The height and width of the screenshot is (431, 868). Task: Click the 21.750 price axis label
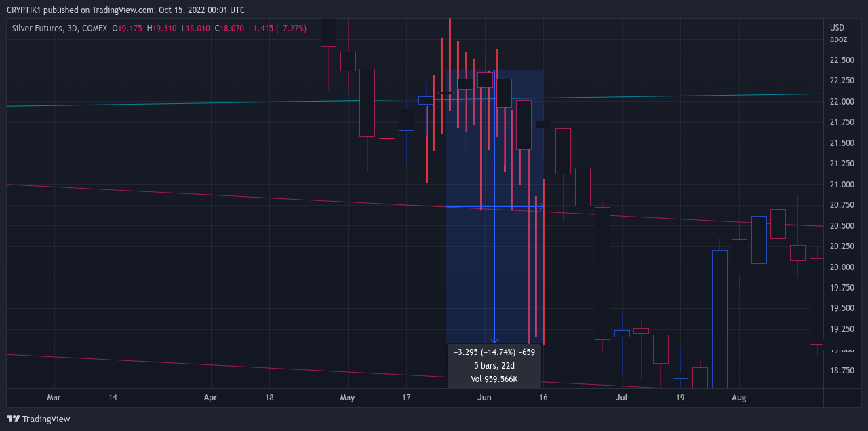[842, 122]
